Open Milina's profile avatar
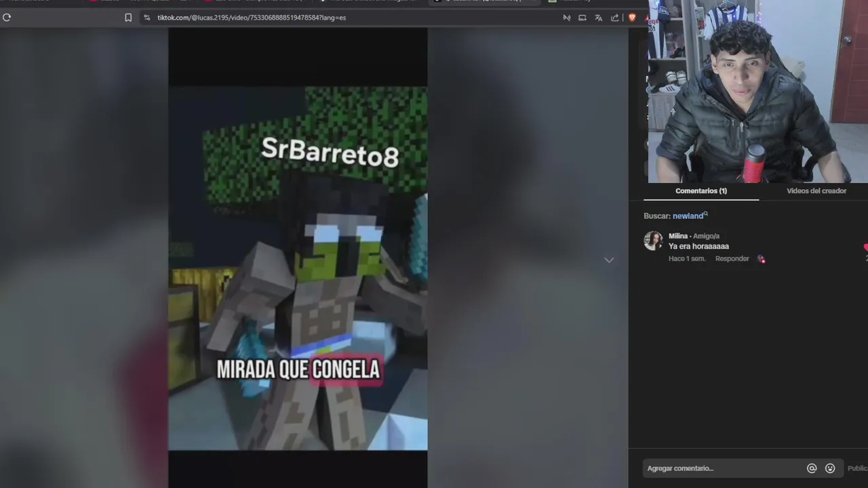The image size is (868, 488). (x=653, y=241)
